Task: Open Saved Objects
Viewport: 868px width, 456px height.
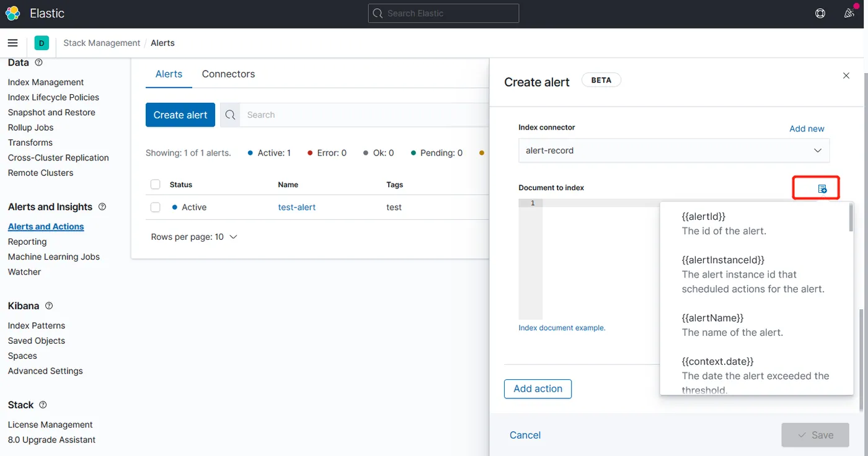Action: tap(37, 341)
